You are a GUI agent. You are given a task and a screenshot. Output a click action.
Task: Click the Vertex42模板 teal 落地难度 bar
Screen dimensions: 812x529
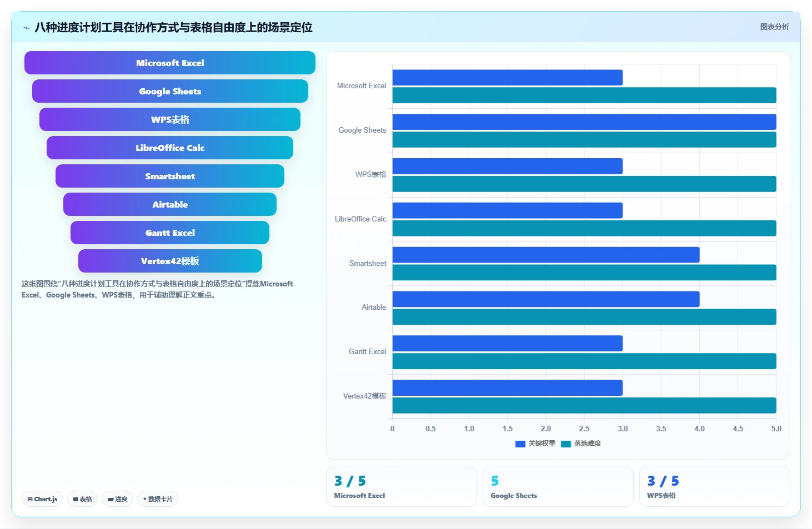click(x=584, y=405)
